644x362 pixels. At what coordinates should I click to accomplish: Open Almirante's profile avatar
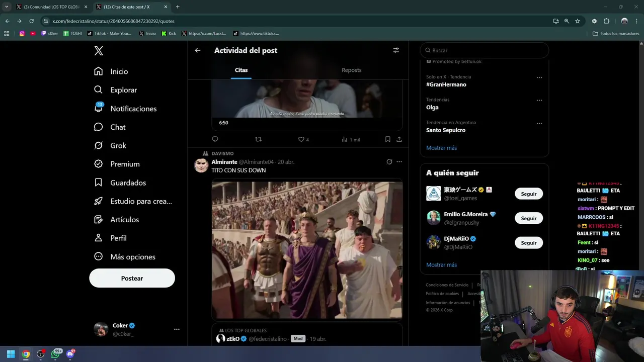[x=201, y=165]
